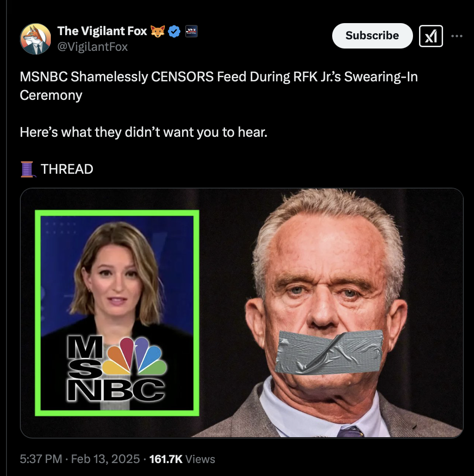The height and width of the screenshot is (476, 474).
Task: Open the 161.7K Views count
Action: click(x=182, y=459)
